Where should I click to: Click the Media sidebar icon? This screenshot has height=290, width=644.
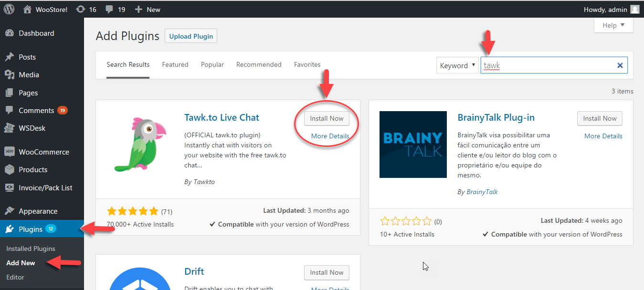9,75
